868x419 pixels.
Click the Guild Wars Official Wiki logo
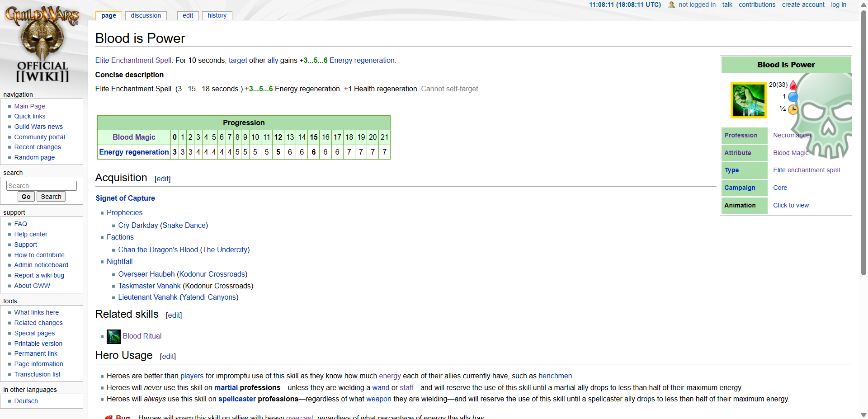(x=42, y=44)
